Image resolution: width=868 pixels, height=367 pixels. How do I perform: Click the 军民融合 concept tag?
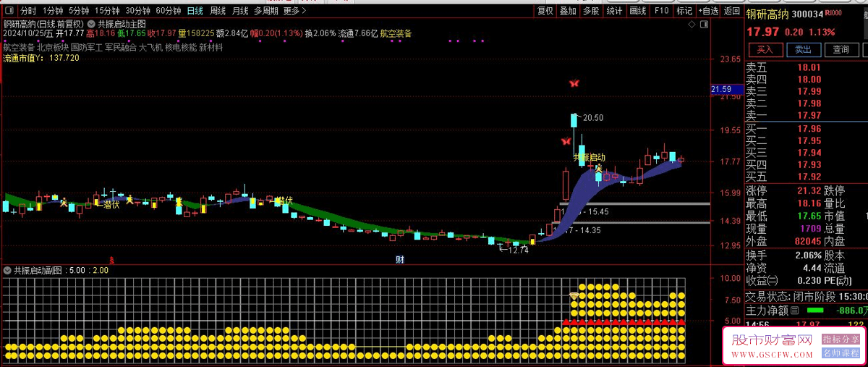tap(120, 47)
